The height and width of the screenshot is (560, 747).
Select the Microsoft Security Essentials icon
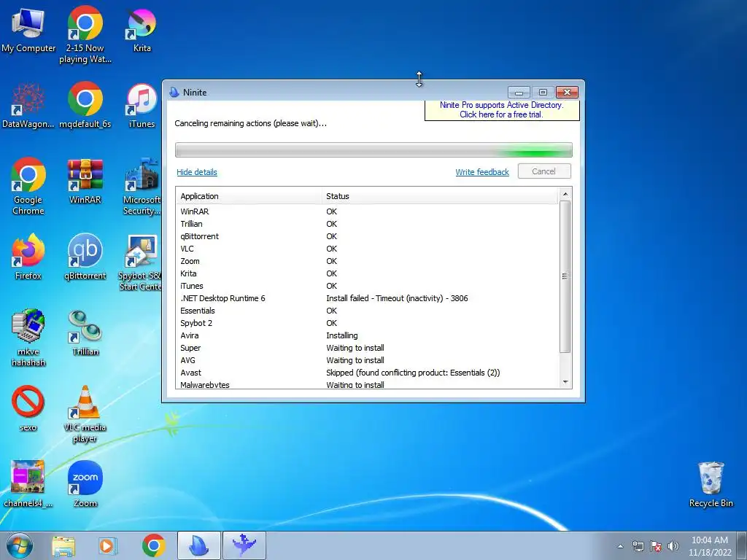pyautogui.click(x=142, y=186)
